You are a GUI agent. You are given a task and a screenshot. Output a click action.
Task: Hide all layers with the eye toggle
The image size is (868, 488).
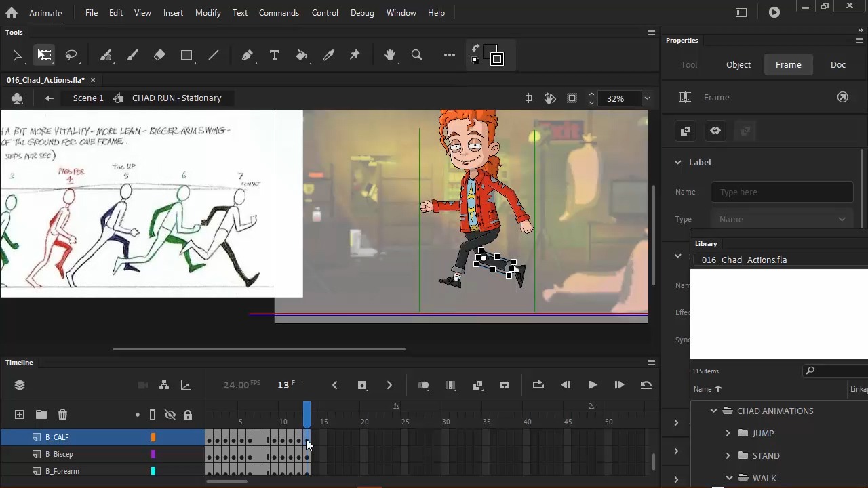(x=170, y=415)
